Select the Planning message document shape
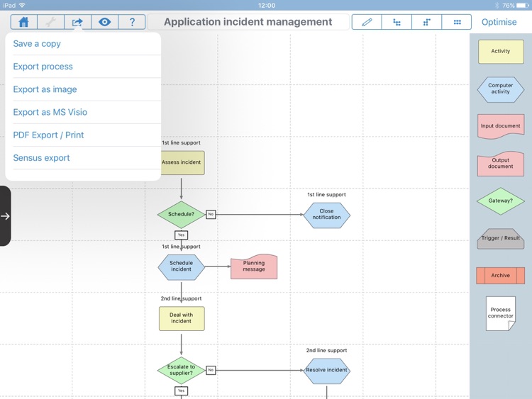Viewport: 532px width, 399px height. (x=254, y=266)
